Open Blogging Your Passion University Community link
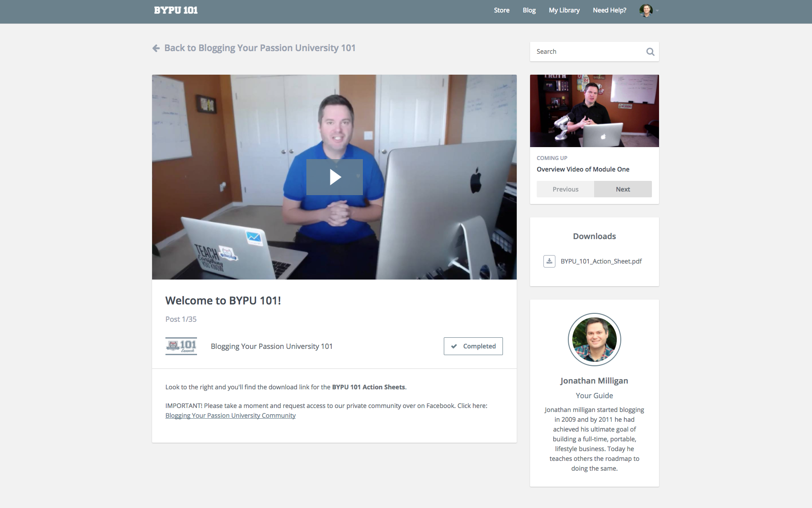Image resolution: width=812 pixels, height=508 pixels. tap(230, 416)
